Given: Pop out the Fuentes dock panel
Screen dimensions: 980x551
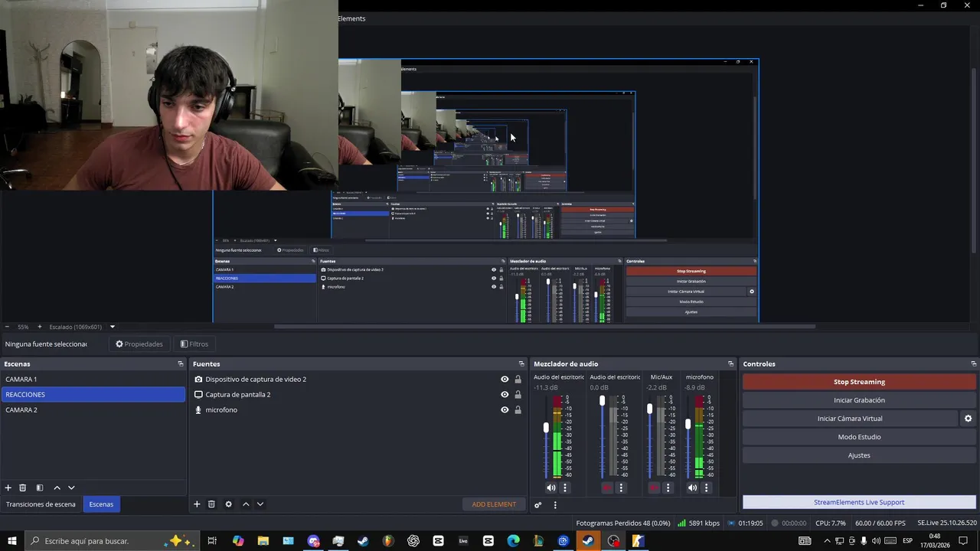Looking at the screenshot, I should tap(521, 364).
